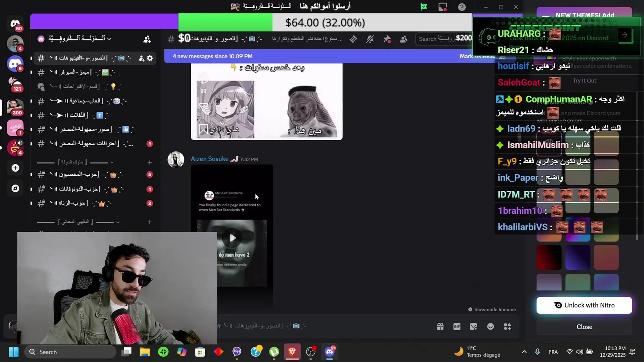Click Windows taskbar Search box
The image size is (644, 362).
click(x=69, y=352)
